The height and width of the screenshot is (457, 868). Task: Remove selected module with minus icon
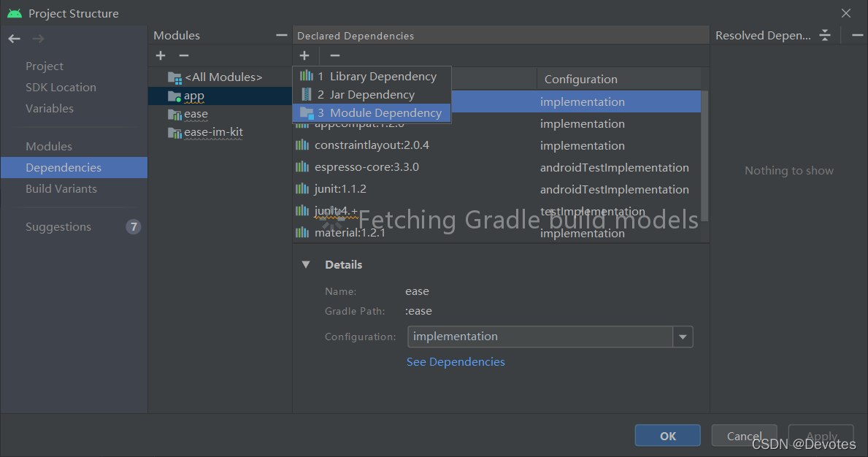point(184,55)
